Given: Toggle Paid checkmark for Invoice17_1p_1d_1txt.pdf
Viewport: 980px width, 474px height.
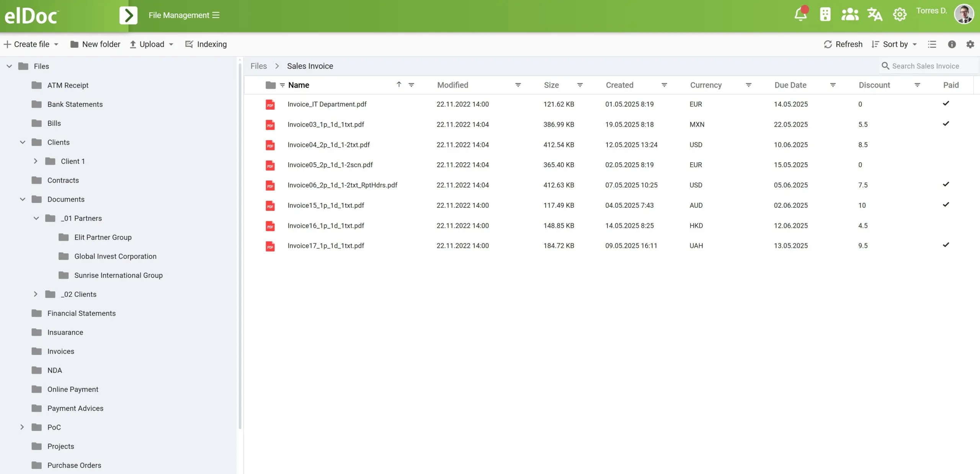Looking at the screenshot, I should 946,245.
